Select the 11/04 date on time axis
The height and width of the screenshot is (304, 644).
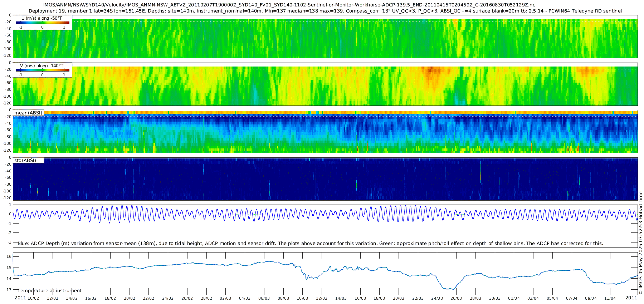[610, 298]
